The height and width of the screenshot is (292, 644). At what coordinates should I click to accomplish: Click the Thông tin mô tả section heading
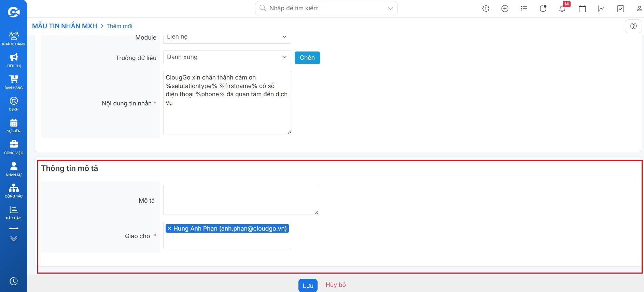[70, 168]
